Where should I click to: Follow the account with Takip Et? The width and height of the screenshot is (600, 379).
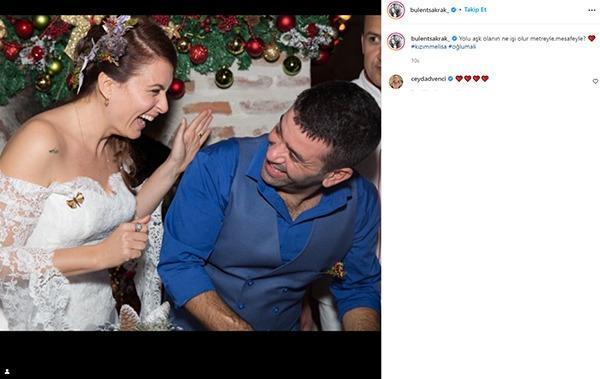point(475,10)
